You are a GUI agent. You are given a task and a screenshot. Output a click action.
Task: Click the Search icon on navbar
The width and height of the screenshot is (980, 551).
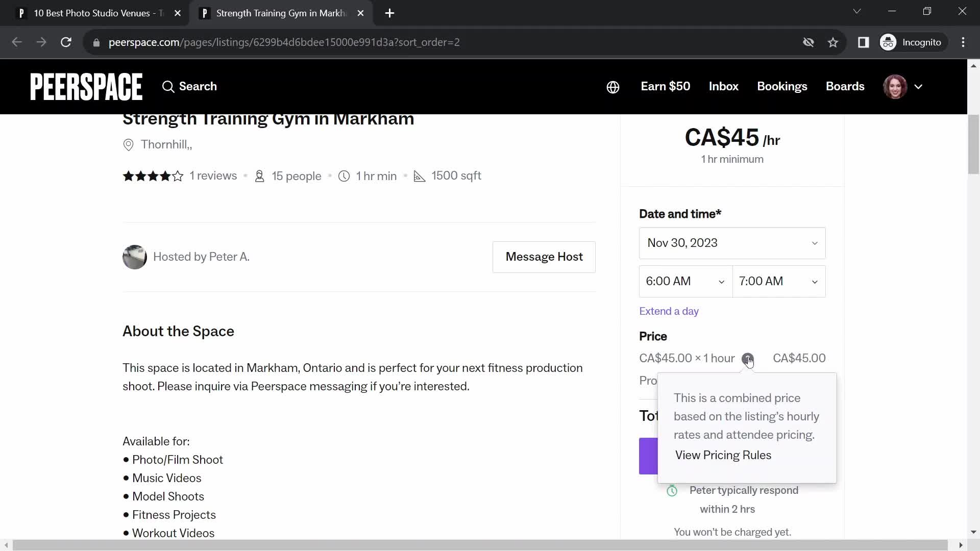[167, 87]
